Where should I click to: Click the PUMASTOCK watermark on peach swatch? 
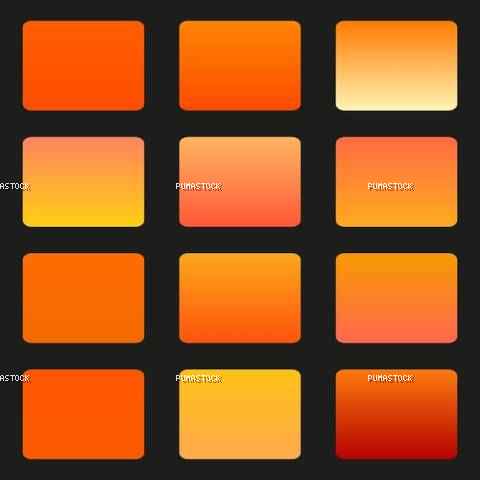click(x=199, y=187)
